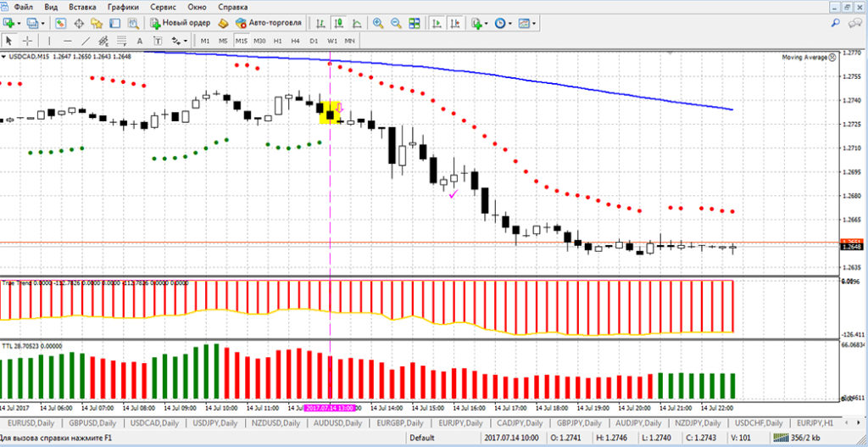Click the search magnifier at top right
The height and width of the screenshot is (447, 868).
click(x=835, y=23)
